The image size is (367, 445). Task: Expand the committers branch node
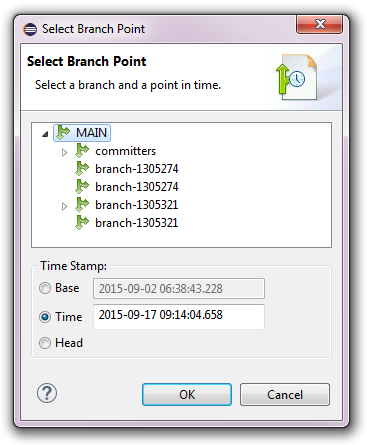coord(64,152)
